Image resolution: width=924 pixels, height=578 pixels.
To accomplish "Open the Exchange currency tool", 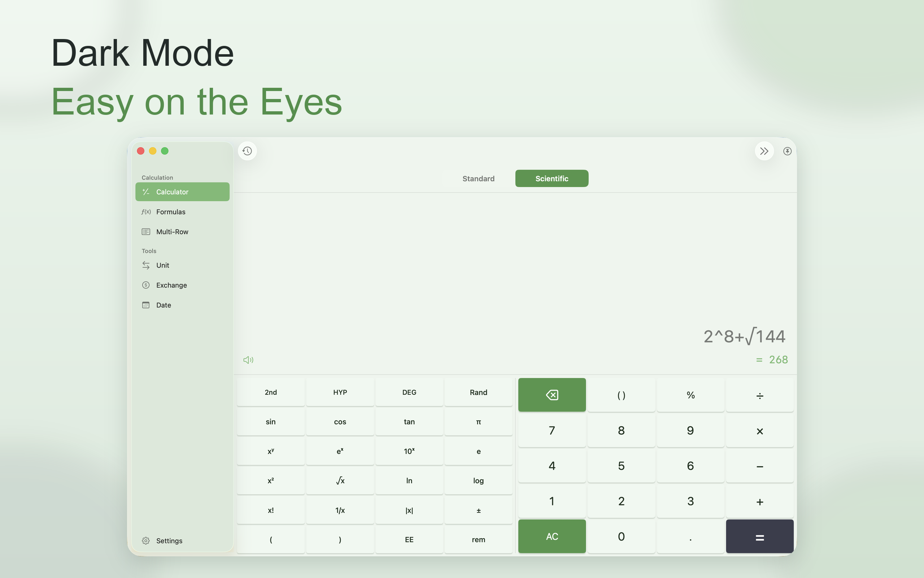I will pos(182,285).
